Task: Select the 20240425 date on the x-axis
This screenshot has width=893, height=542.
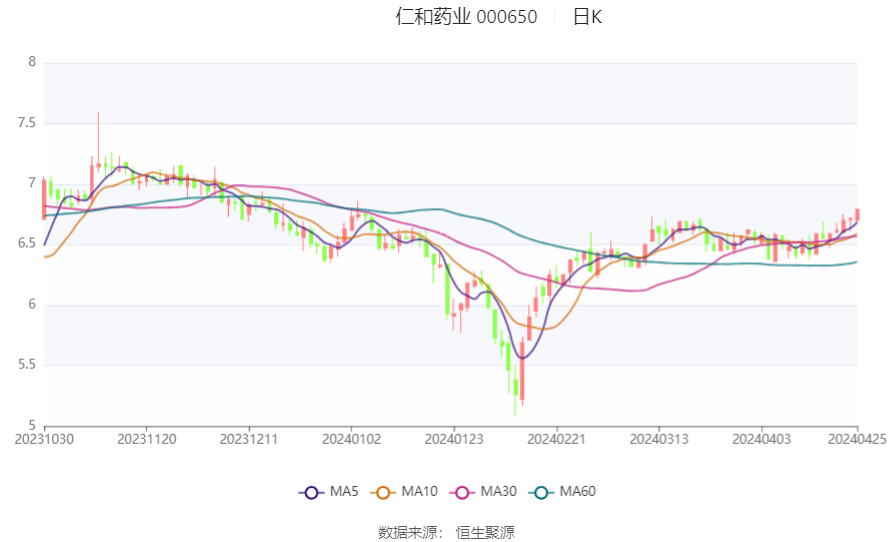Action: (x=857, y=440)
